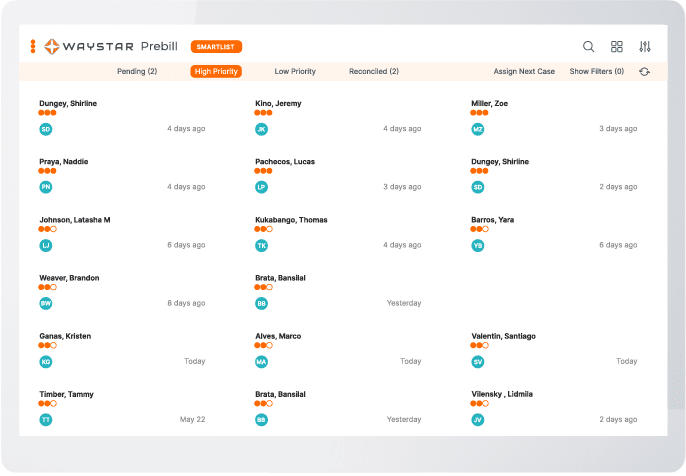Screen dimensions: 686x476
Task: Click priority dots under Weaver, Brandon
Action: (47, 287)
